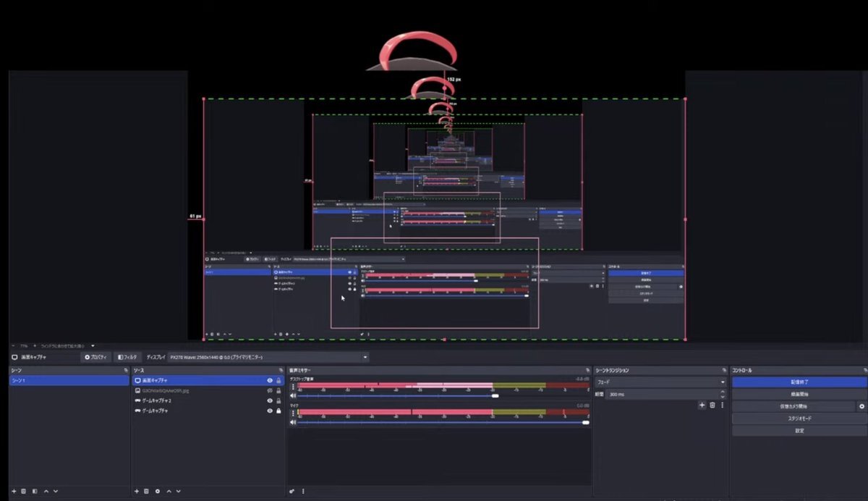Delete the selected source using trash icon
868x501 pixels.
tap(146, 491)
